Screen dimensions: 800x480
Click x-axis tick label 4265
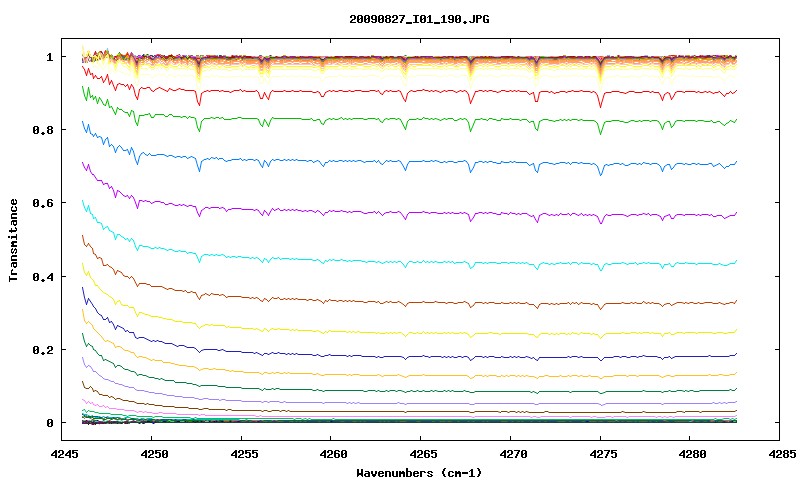pos(422,454)
